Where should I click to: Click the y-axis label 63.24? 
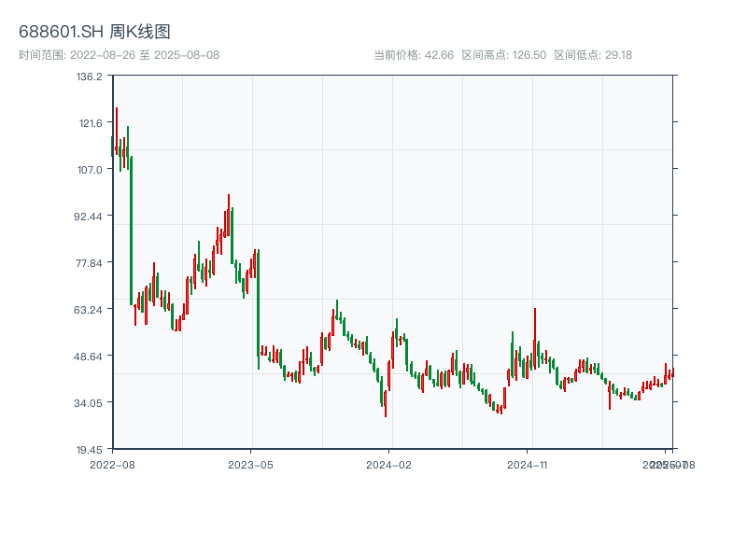click(88, 310)
